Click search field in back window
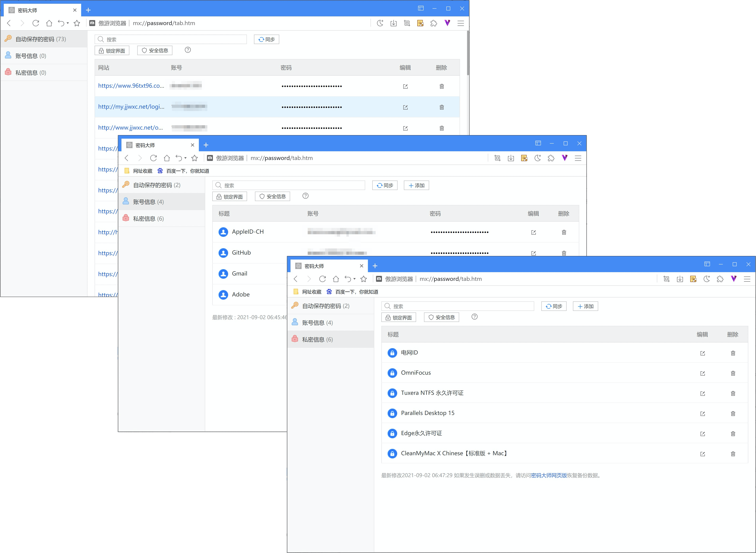 pyautogui.click(x=171, y=39)
